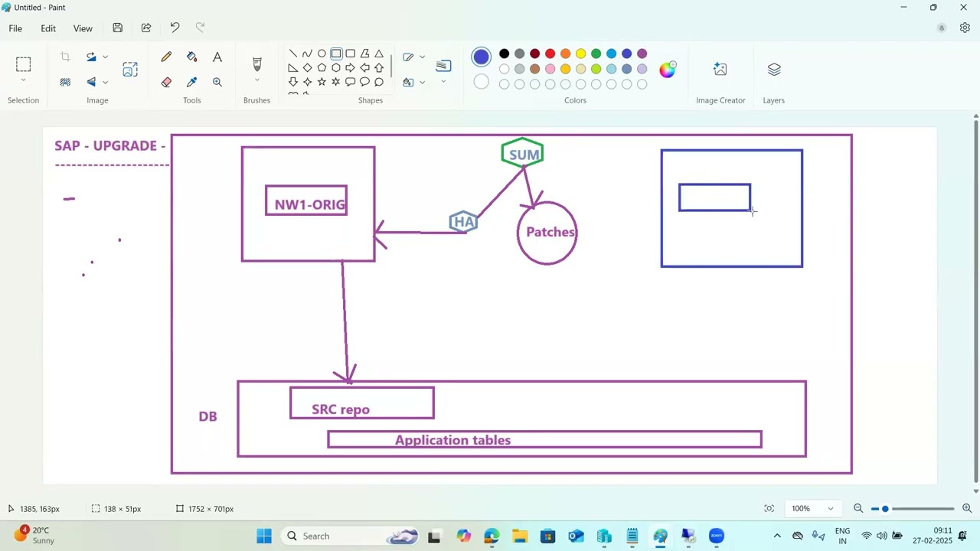980x551 pixels.
Task: Open the File menu
Action: pyautogui.click(x=15, y=28)
